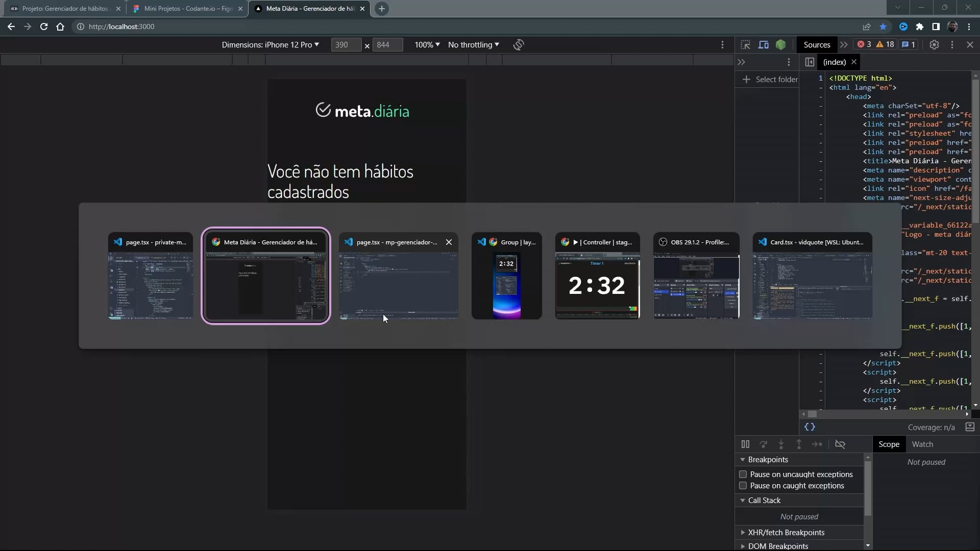Open Dimensions iPhone 12 Pro dropdown

coord(270,45)
